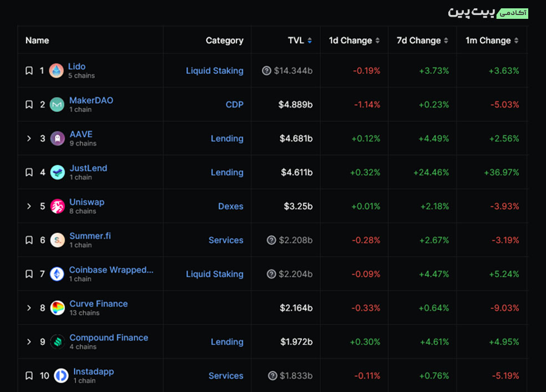
Task: Click the Bitpin Academy logo
Action: [488, 13]
